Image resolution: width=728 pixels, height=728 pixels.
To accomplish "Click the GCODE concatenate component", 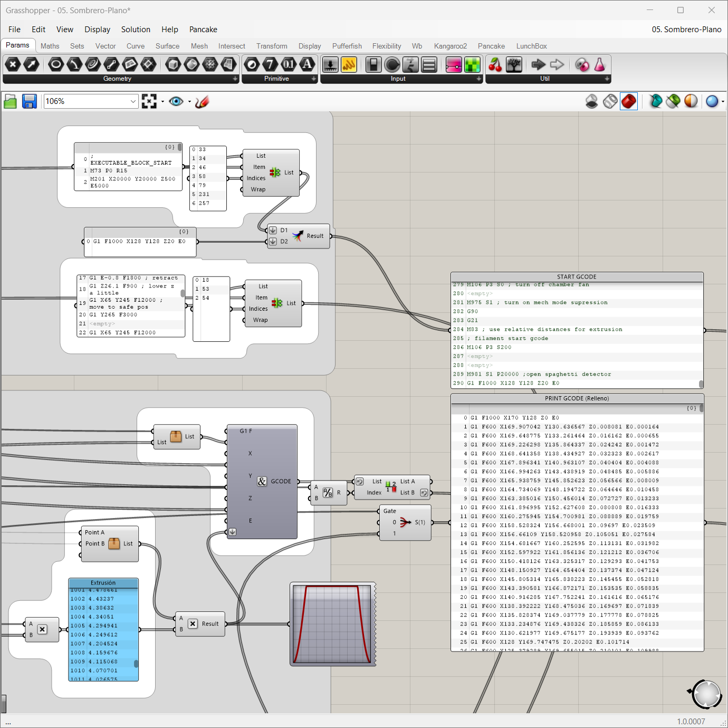I will (262, 481).
